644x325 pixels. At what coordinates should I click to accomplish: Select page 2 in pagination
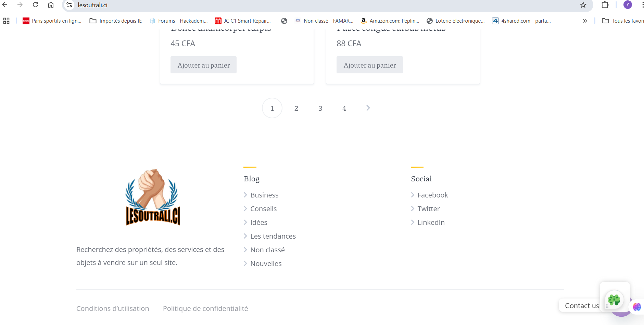(x=296, y=108)
